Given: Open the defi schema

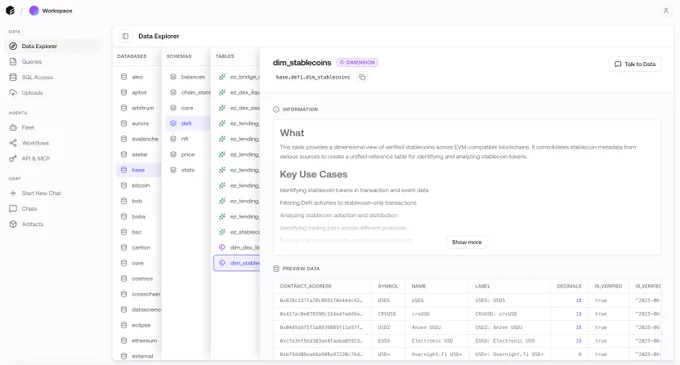Looking at the screenshot, I should pyautogui.click(x=188, y=124).
